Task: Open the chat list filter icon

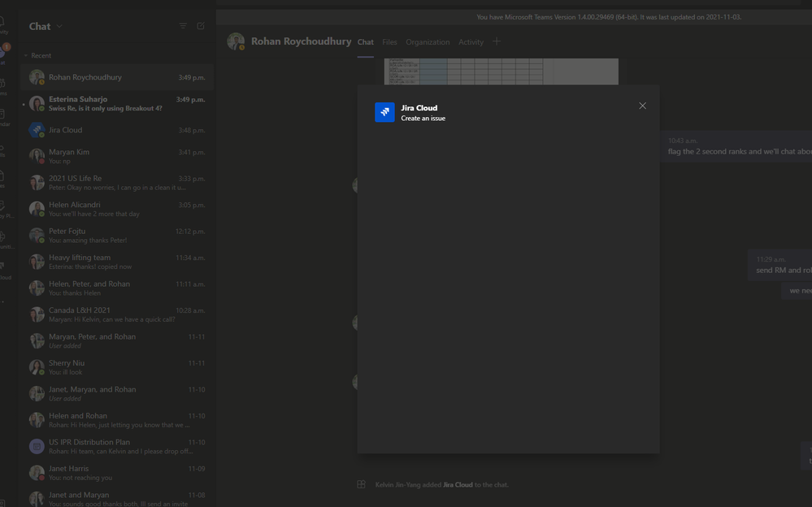Action: pyautogui.click(x=183, y=26)
